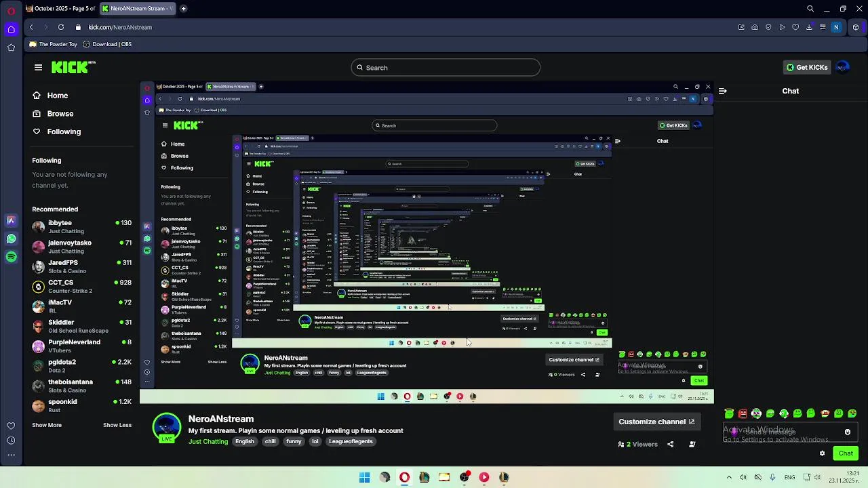Open the user profile avatar menu
Screen dimensions: 868x488
[x=843, y=67]
